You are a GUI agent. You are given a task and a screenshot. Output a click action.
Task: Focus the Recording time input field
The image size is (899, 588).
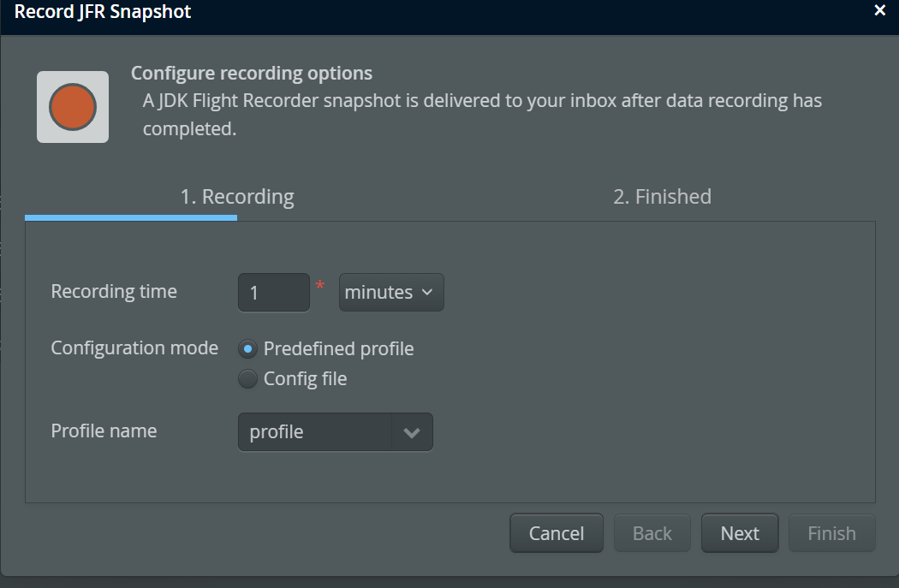274,292
